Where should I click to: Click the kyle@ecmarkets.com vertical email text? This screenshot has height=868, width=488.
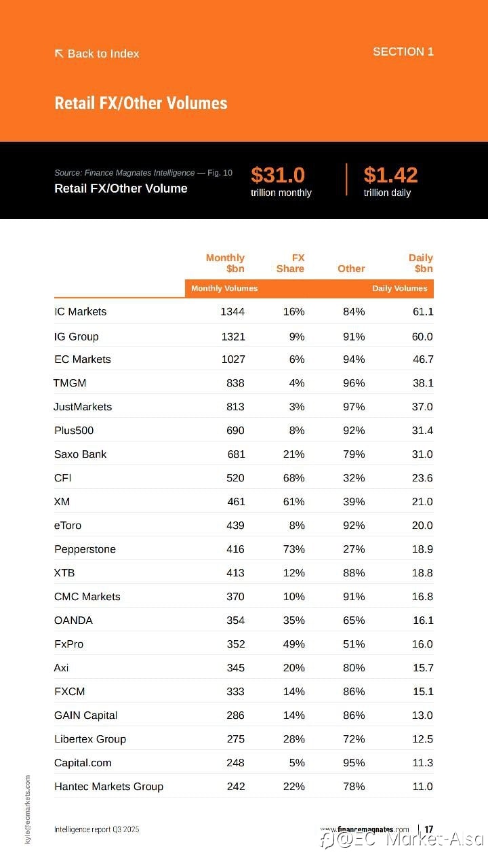(28, 809)
